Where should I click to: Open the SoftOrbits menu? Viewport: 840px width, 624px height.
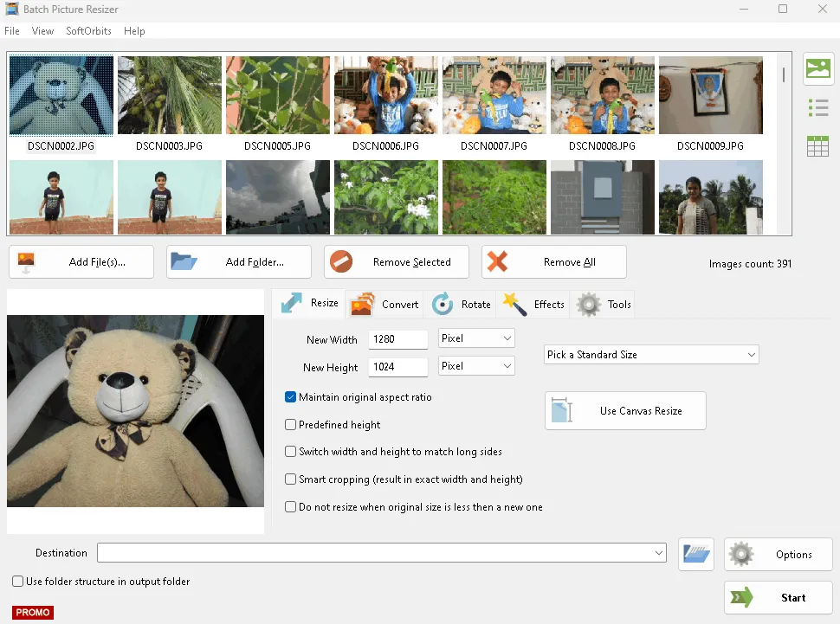point(88,31)
